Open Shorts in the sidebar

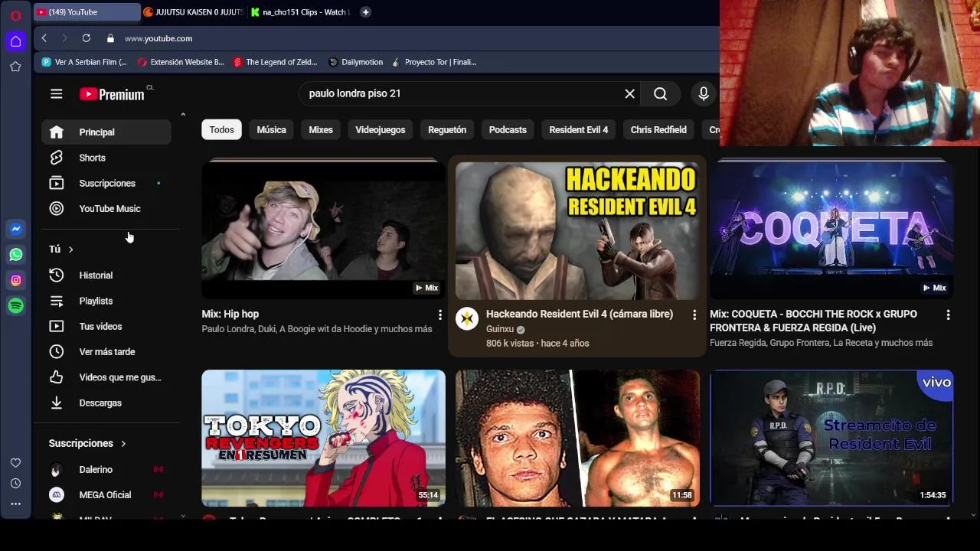[106, 158]
